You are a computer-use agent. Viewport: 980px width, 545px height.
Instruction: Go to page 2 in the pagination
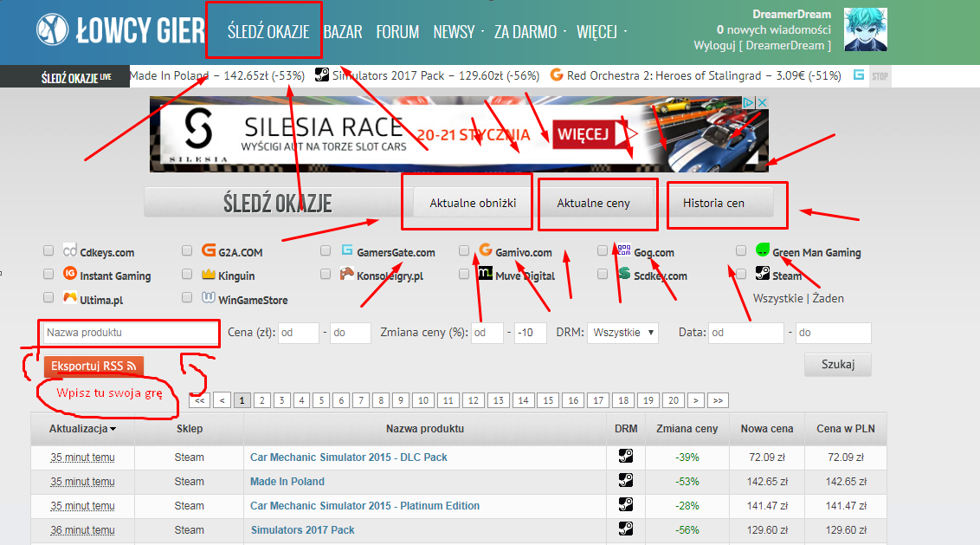(261, 400)
